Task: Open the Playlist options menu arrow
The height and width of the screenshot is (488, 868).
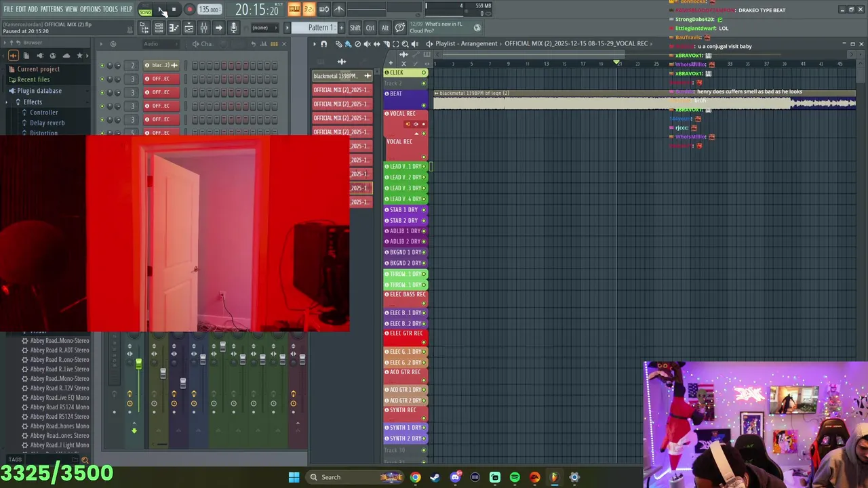Action: (x=314, y=44)
